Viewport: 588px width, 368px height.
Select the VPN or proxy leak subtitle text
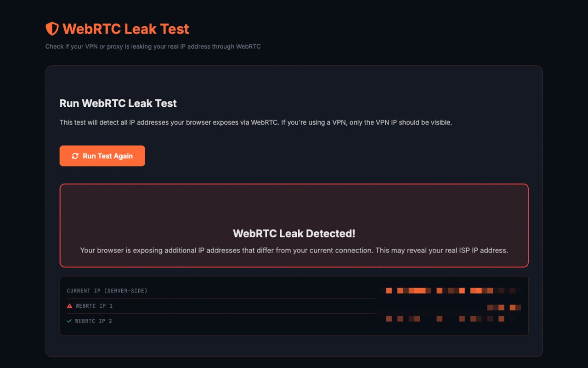click(x=153, y=46)
